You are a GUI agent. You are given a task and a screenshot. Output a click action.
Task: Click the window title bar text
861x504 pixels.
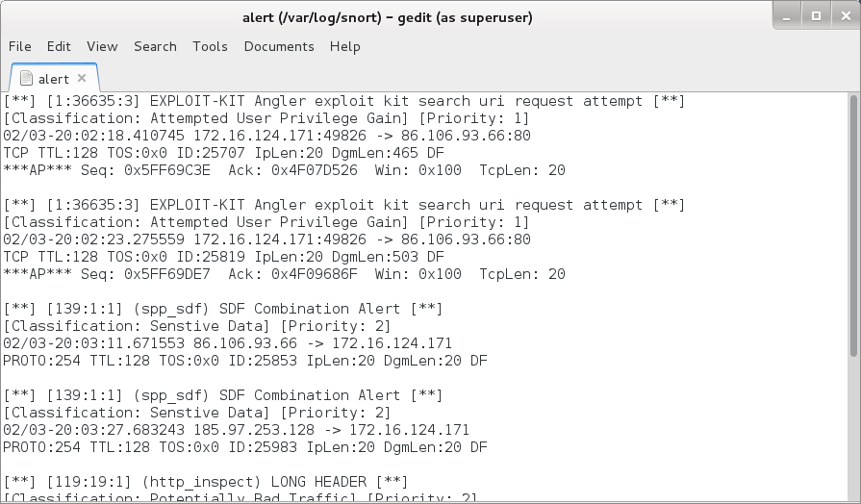[388, 17]
